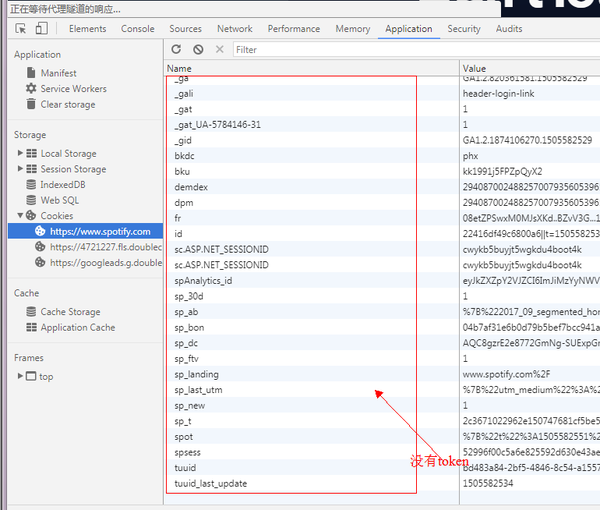Expand the Local Storage tree node

(20, 153)
